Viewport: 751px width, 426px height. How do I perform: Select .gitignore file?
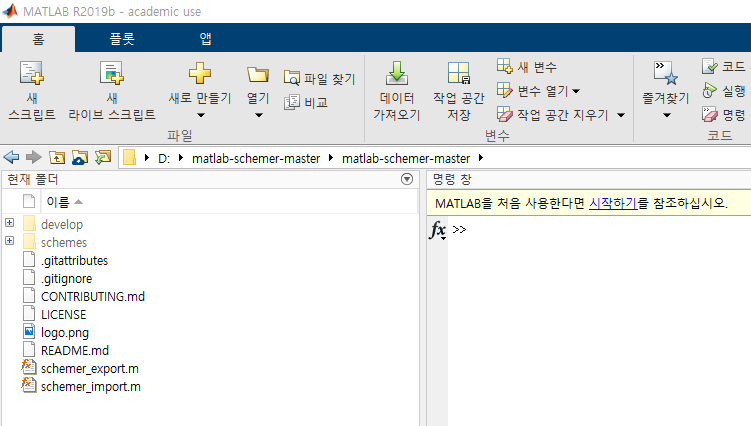tap(66, 278)
